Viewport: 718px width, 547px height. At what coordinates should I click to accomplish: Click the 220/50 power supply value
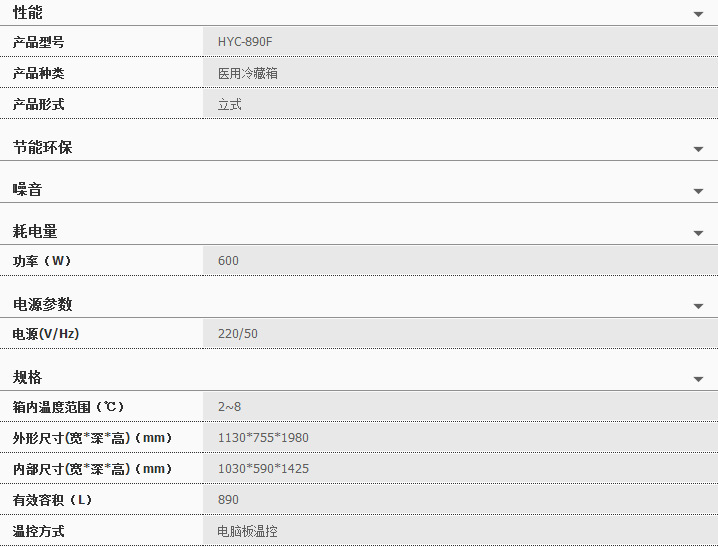238,334
